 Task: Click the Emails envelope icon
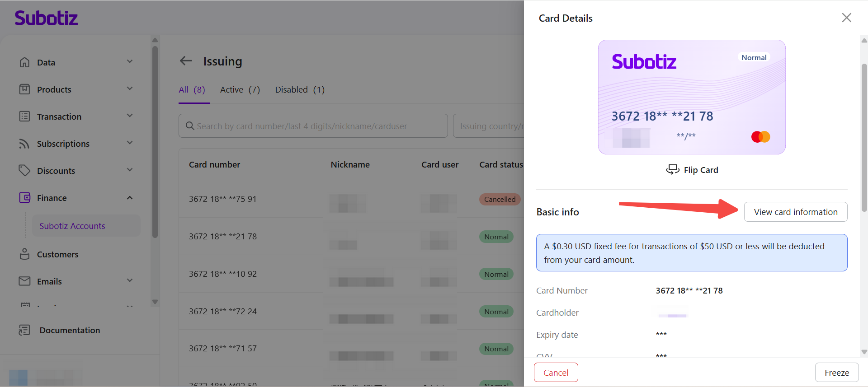click(24, 281)
